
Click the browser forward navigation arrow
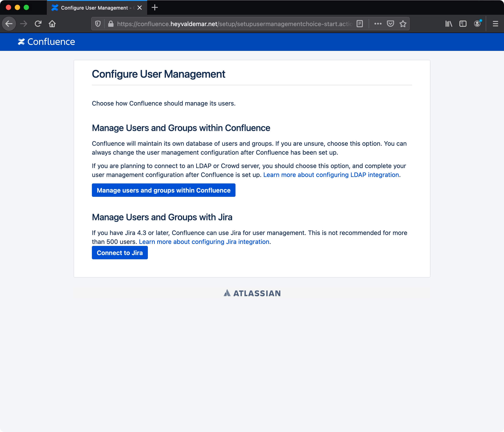point(24,24)
